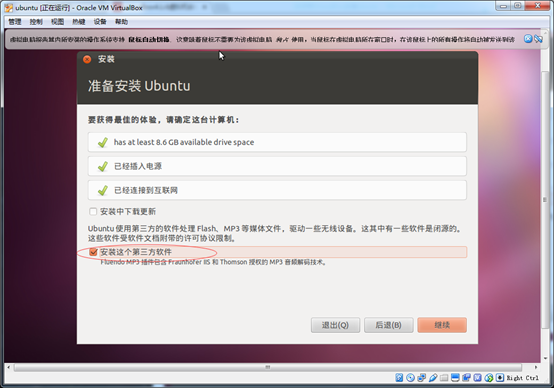Click the mouse integration status icon with the green arrow
Screen dimensions: 554x388
pyautogui.click(x=489, y=378)
